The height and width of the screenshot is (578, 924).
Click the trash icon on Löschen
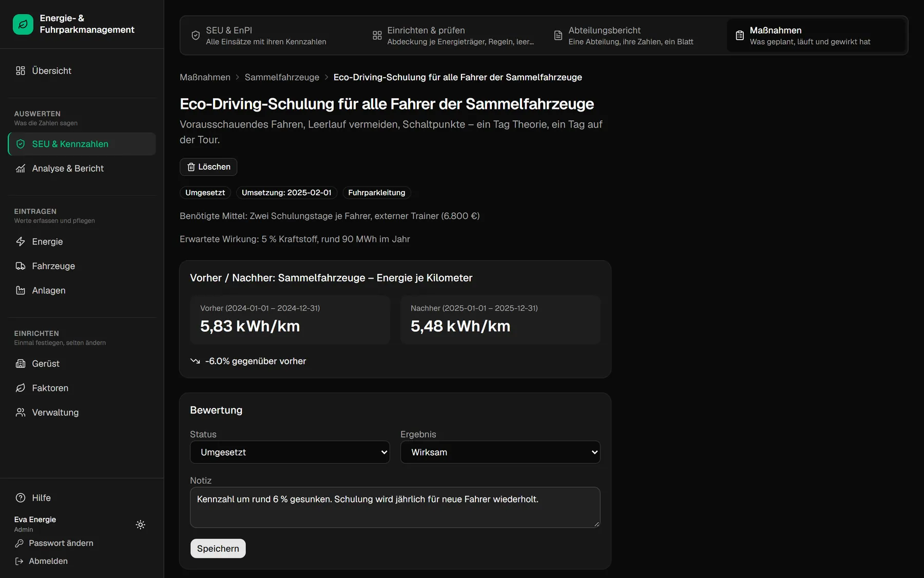191,167
